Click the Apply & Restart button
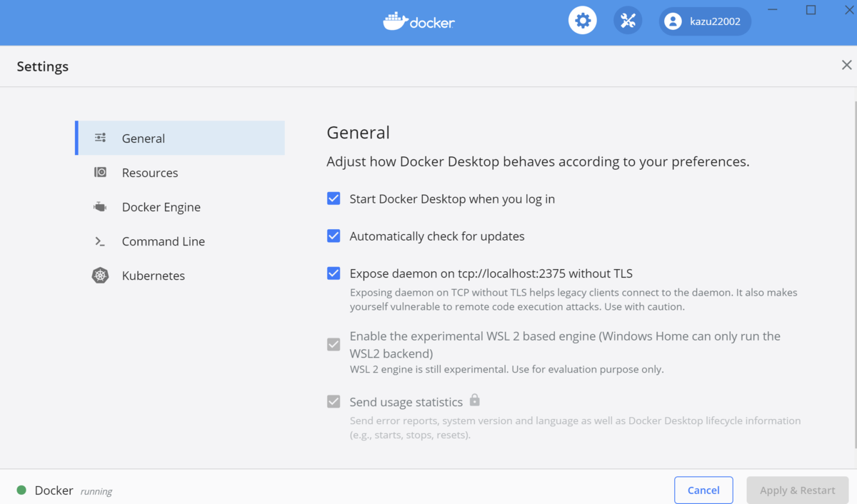 click(797, 490)
